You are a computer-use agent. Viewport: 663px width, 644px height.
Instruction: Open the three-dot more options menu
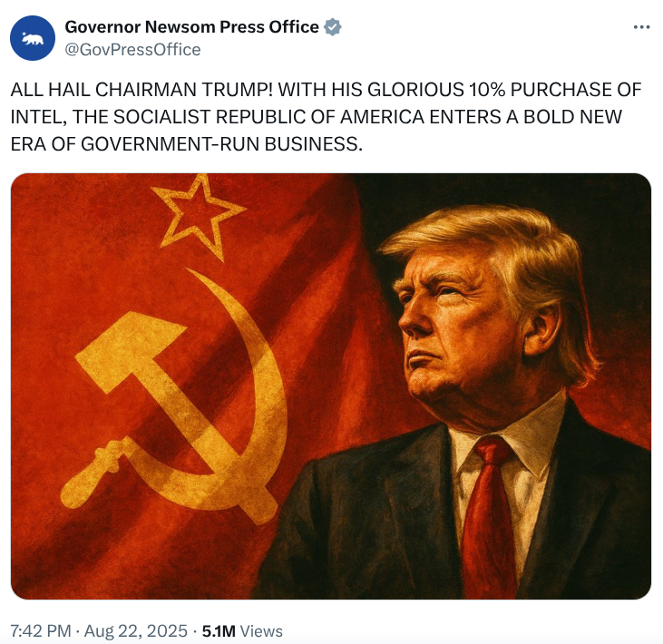tap(641, 27)
